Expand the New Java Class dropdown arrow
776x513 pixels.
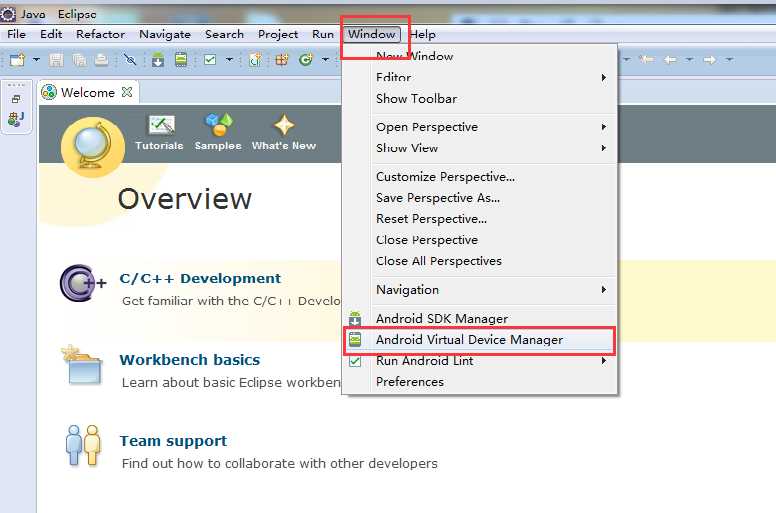point(325,60)
